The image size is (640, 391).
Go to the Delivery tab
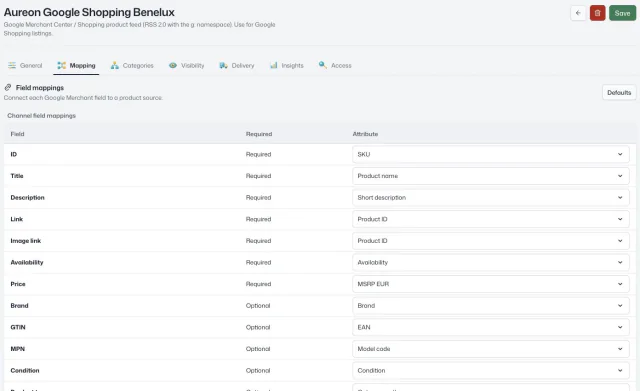tap(237, 65)
